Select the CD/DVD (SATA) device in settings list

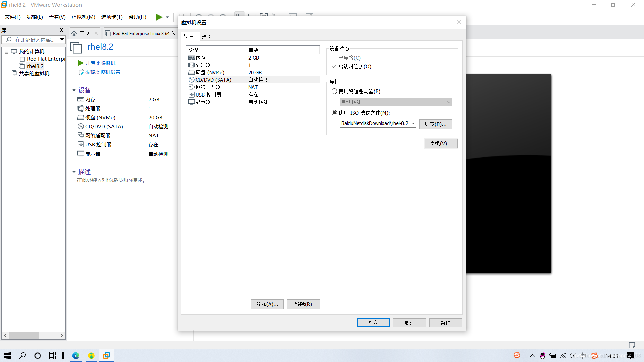[213, 80]
